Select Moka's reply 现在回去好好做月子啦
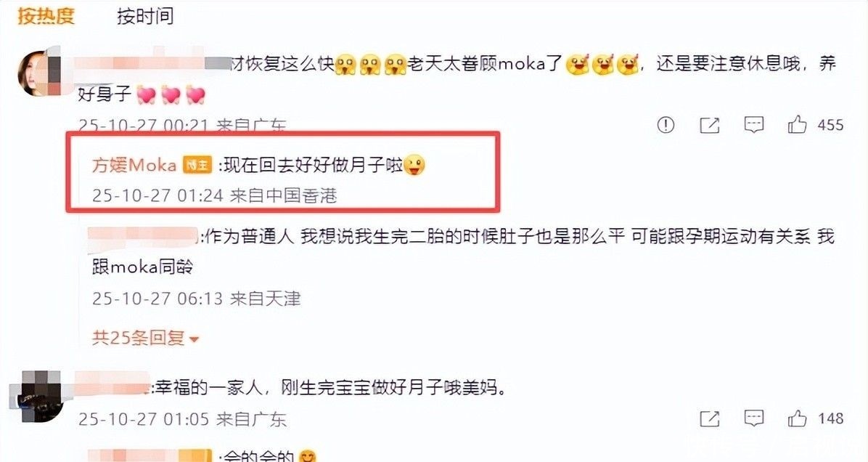The image size is (868, 462). [x=322, y=165]
